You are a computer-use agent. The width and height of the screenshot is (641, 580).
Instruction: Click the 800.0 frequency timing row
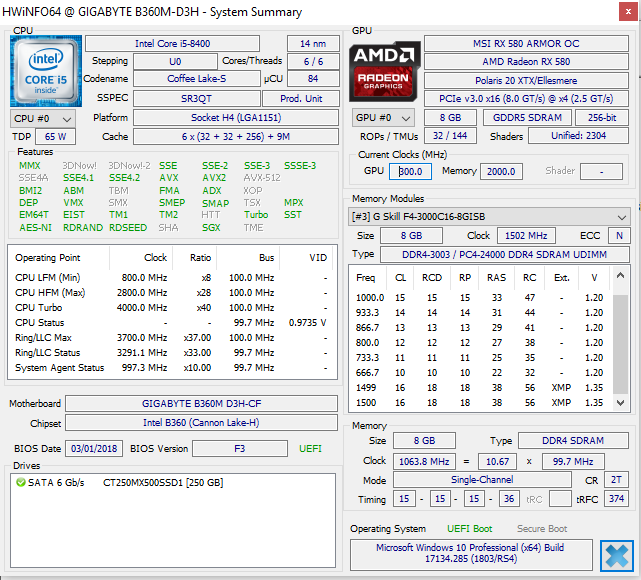tap(480, 343)
